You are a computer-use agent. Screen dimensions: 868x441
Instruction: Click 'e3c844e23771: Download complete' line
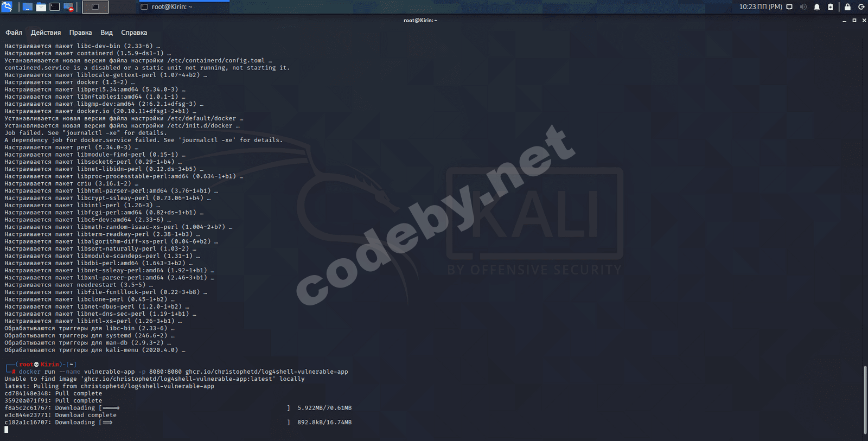point(60,415)
